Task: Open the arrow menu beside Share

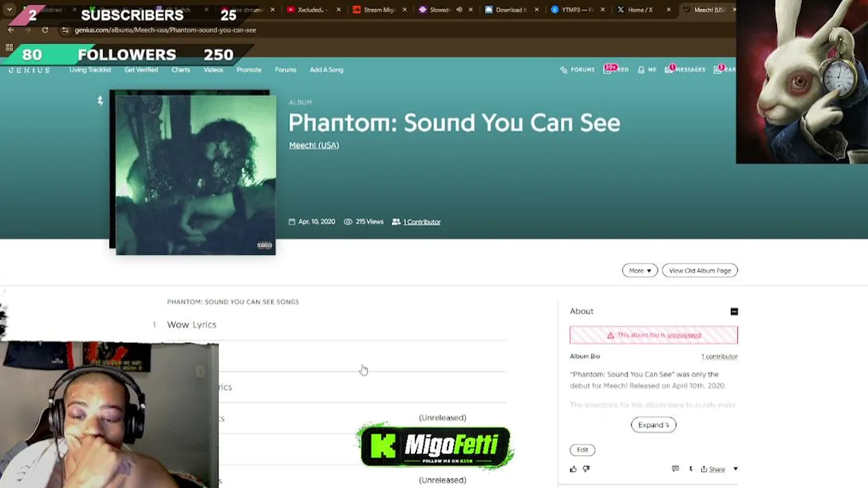Action: pyautogui.click(x=735, y=469)
